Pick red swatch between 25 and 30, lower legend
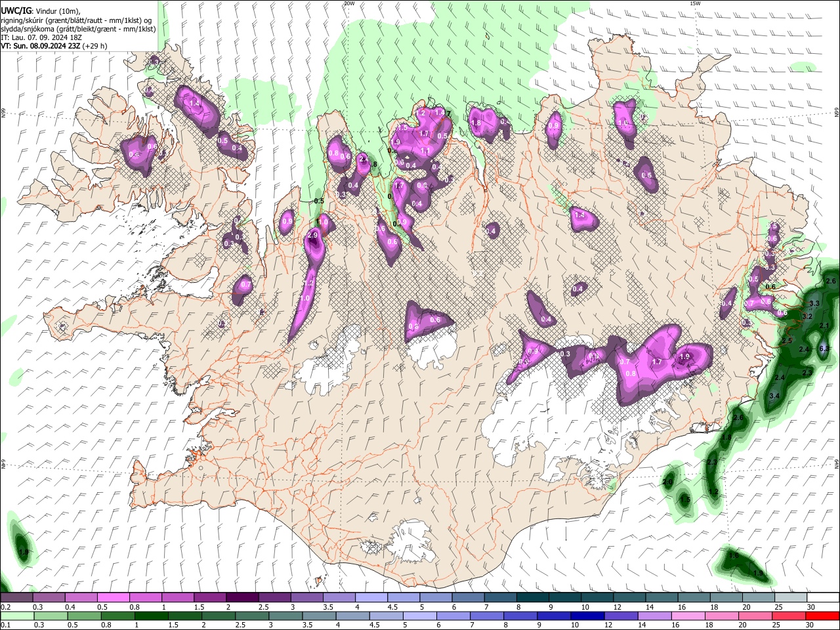 click(790, 616)
